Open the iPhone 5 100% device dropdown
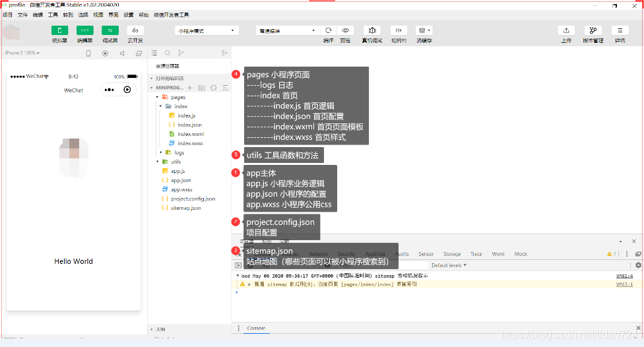The width and height of the screenshot is (644, 347). coord(22,53)
